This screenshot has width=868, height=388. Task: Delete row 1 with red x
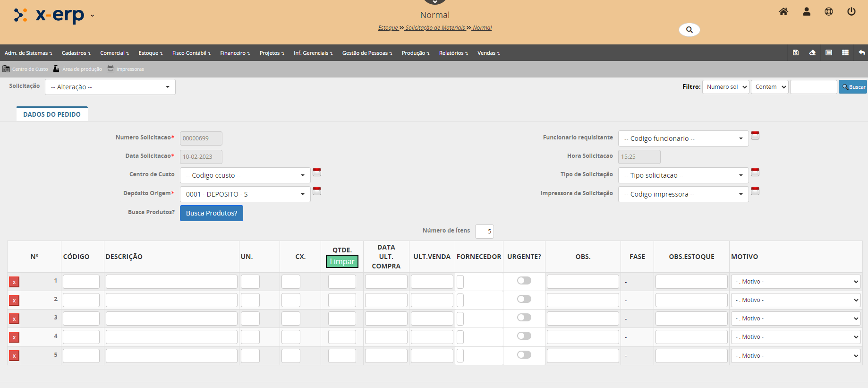pos(14,282)
